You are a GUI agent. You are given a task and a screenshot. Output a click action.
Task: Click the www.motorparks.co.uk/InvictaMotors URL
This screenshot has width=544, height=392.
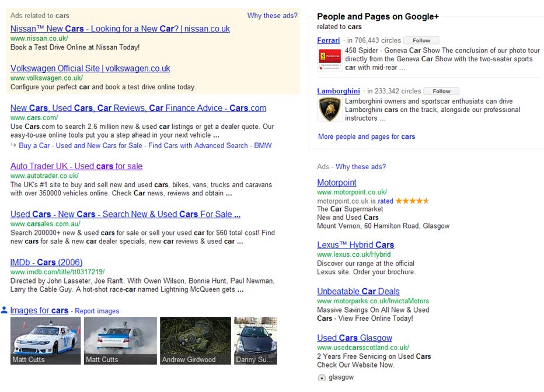(373, 301)
